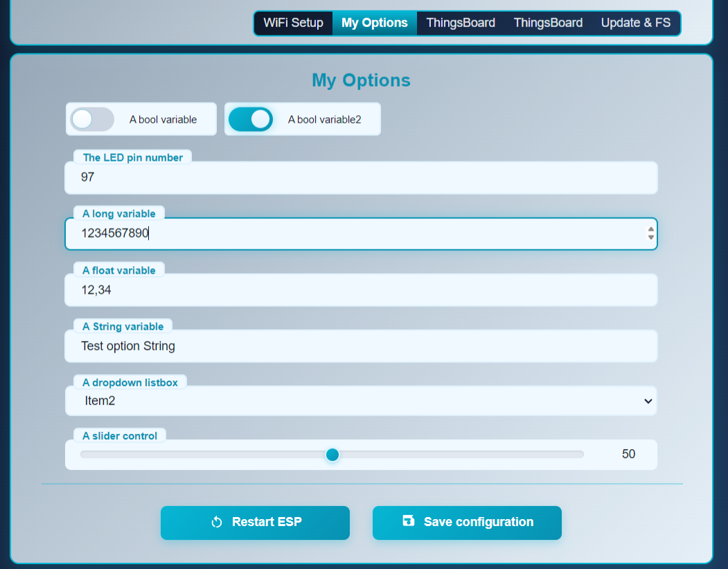Screen dimensions: 728x569
Task: Decrement the long variable with down arrow
Action: (x=651, y=237)
